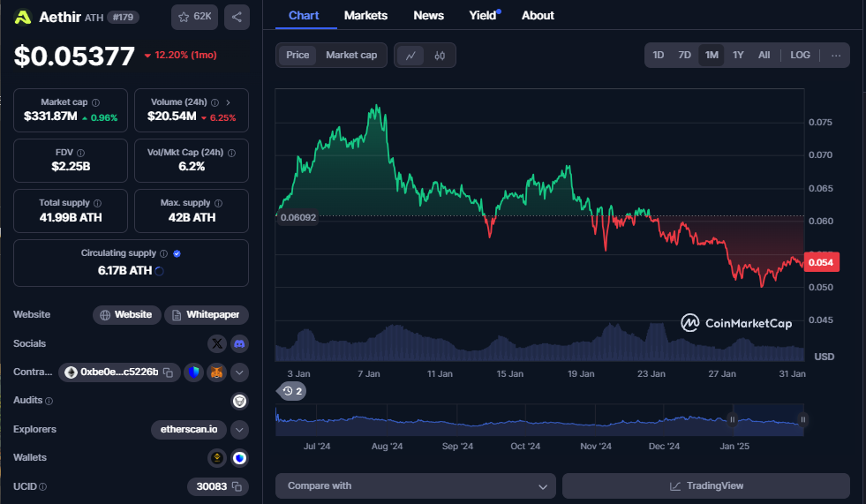Expand more contract addresses chevron
This screenshot has height=504, width=866.
point(239,372)
